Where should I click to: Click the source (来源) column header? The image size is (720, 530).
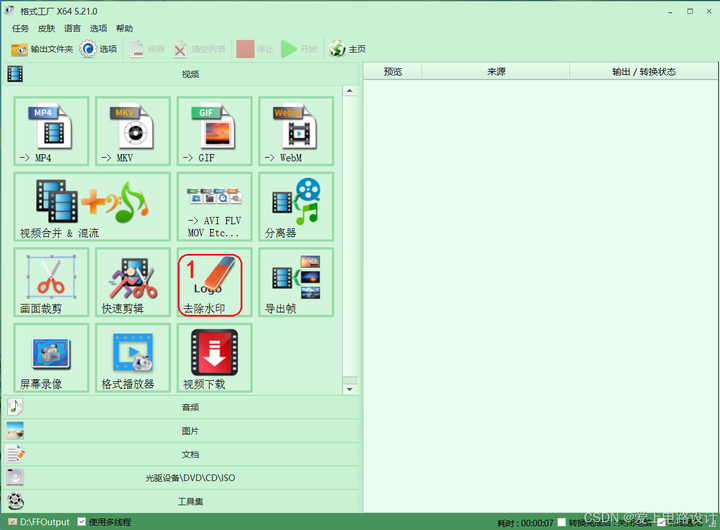(x=496, y=72)
